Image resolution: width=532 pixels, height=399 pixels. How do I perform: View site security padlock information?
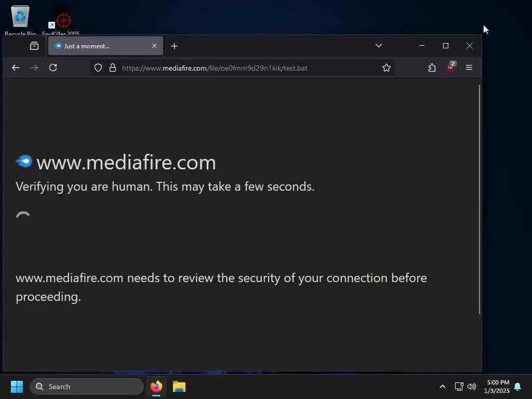tap(113, 68)
